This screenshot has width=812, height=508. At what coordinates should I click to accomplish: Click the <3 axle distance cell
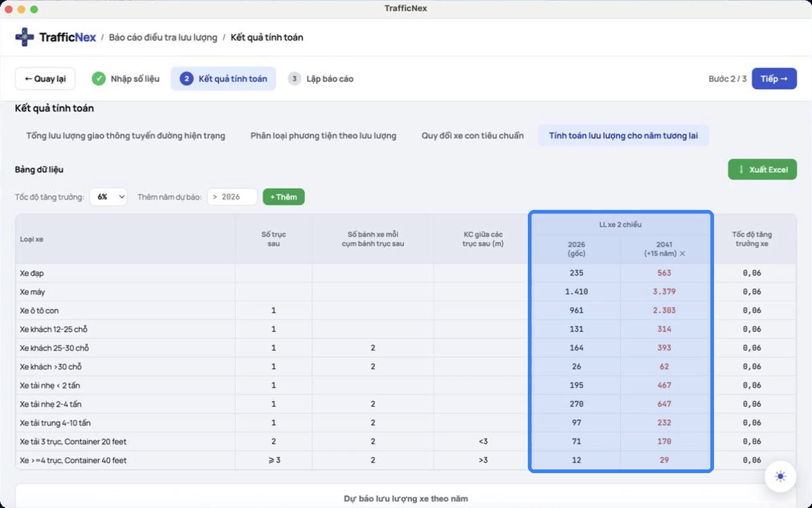tap(483, 441)
